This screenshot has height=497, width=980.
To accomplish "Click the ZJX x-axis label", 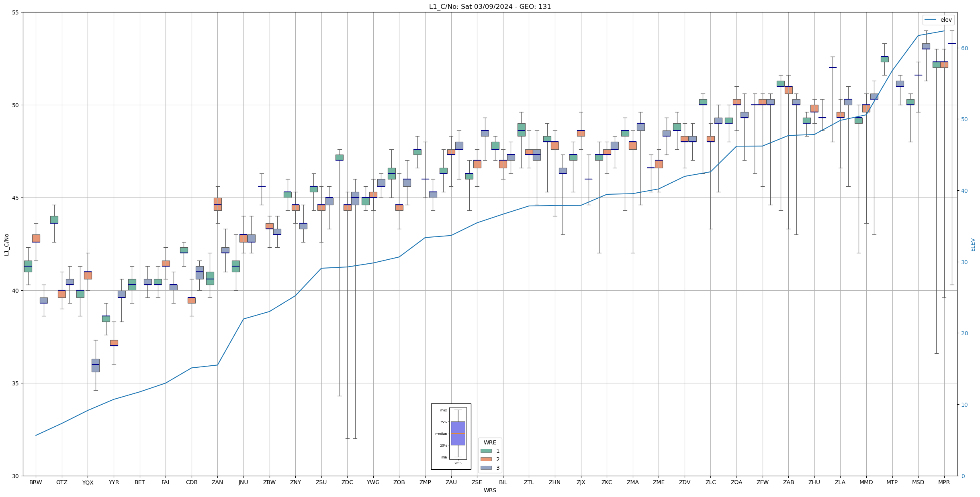I will pos(581,483).
